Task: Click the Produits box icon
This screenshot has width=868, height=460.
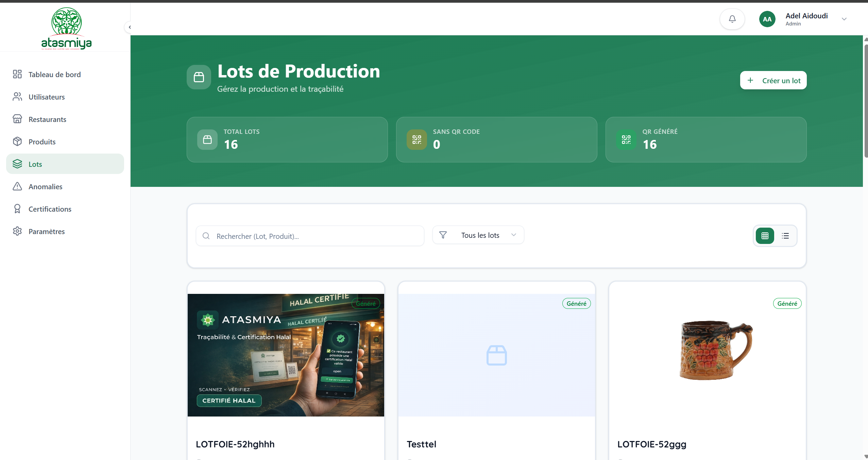Action: pos(17,142)
